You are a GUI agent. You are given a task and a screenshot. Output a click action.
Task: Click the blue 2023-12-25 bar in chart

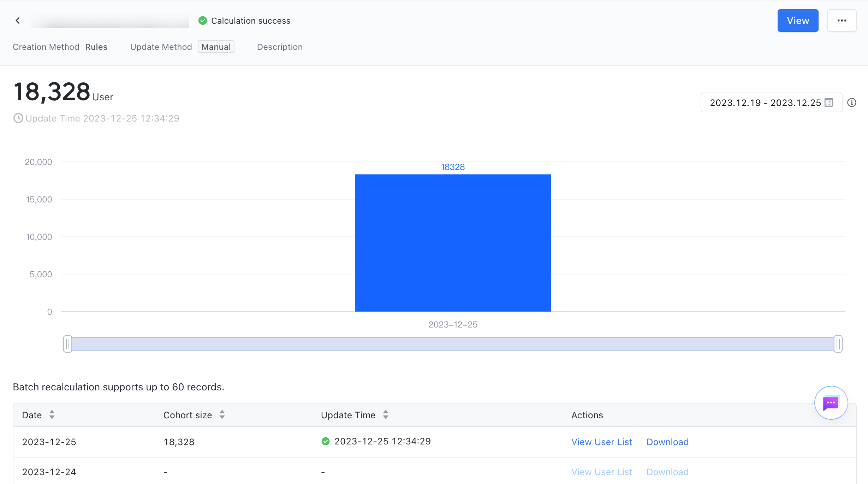click(453, 243)
